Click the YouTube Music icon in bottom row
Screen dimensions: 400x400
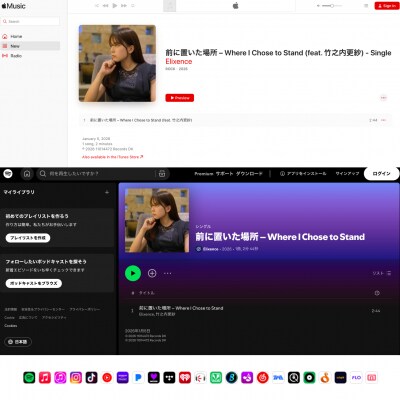pyautogui.click(x=107, y=378)
